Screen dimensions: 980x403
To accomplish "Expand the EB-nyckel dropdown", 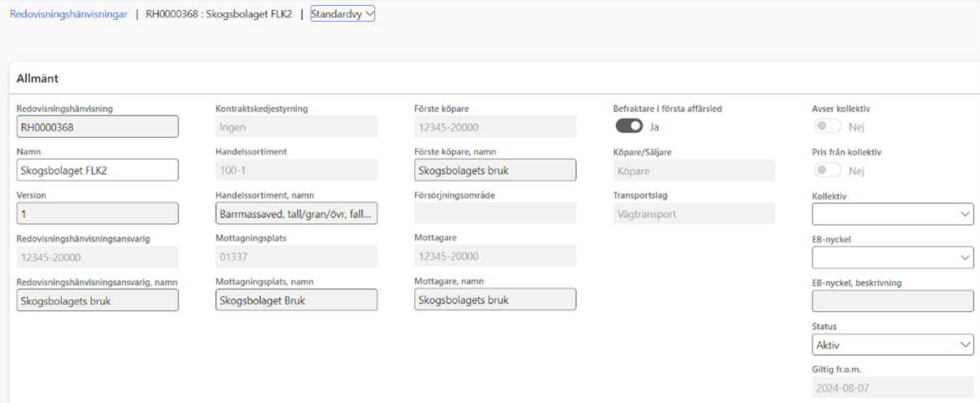I will [x=892, y=258].
